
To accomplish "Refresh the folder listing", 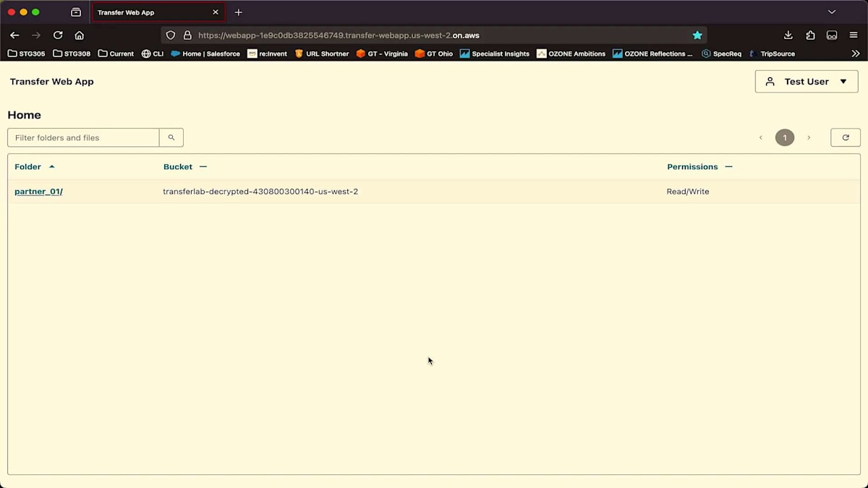I will coord(846,137).
